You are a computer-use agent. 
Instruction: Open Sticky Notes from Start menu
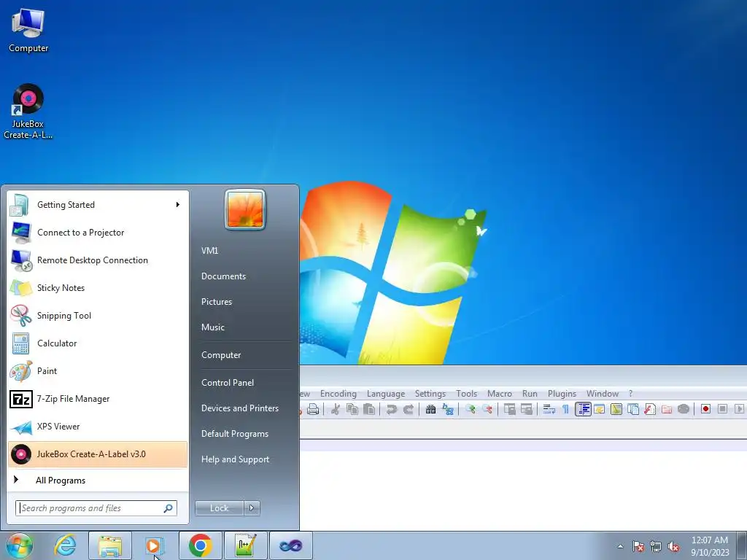(x=98, y=287)
